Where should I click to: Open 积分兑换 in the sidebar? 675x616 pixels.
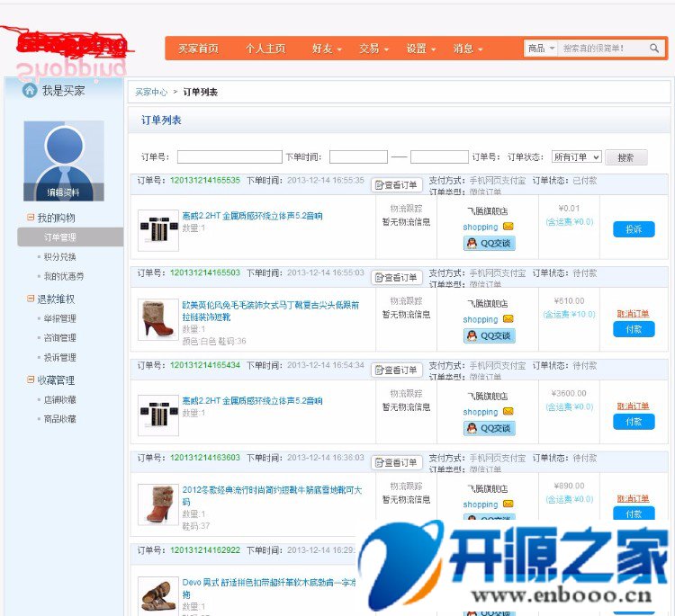click(x=59, y=257)
